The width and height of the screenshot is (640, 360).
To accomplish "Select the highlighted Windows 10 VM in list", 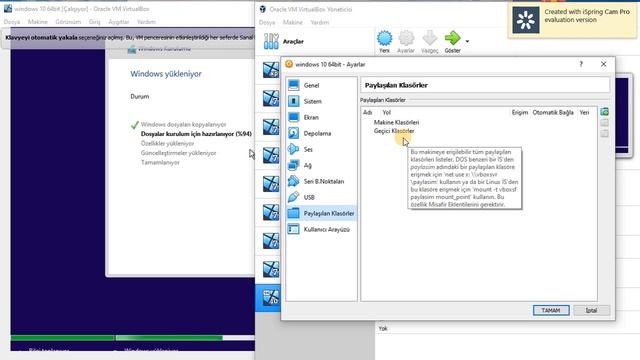I will [268, 298].
